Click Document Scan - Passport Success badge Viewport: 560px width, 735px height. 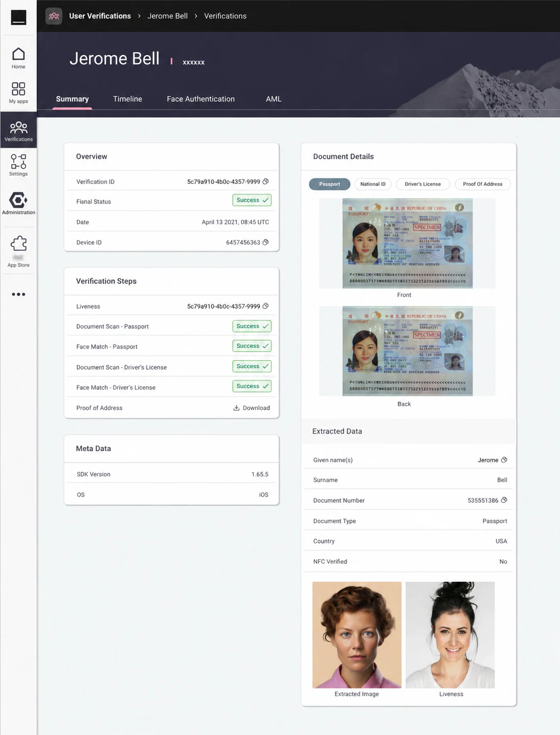[x=252, y=326]
